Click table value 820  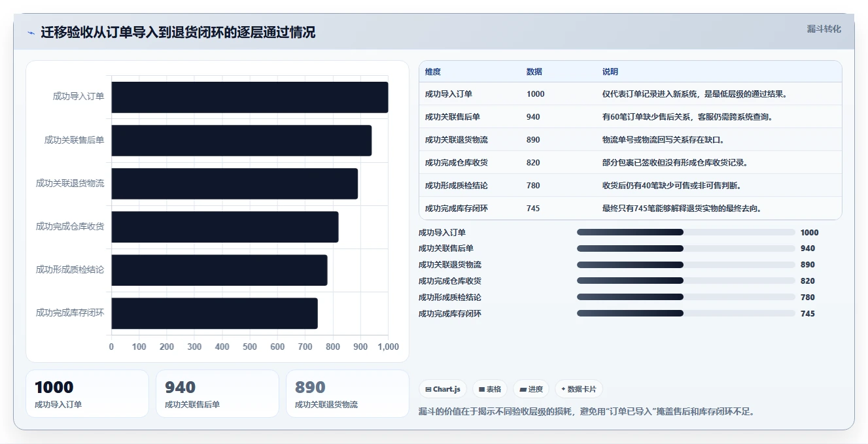point(534,163)
